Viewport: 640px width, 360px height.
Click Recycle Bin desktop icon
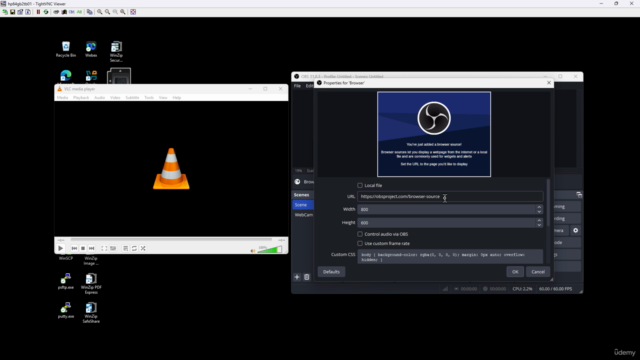click(x=66, y=49)
